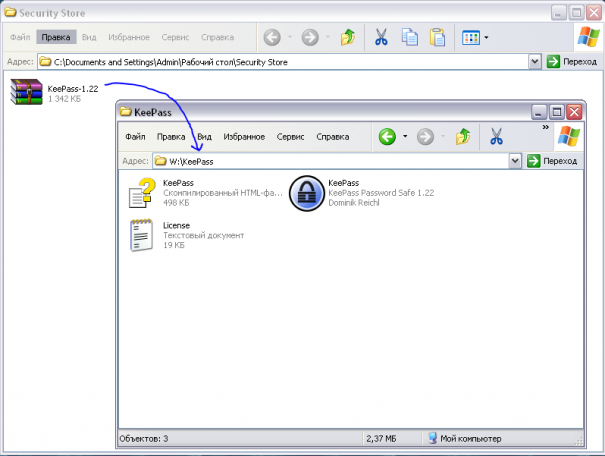Minimize the KeePass window
Screen dimensions: 605x456
click(x=539, y=112)
